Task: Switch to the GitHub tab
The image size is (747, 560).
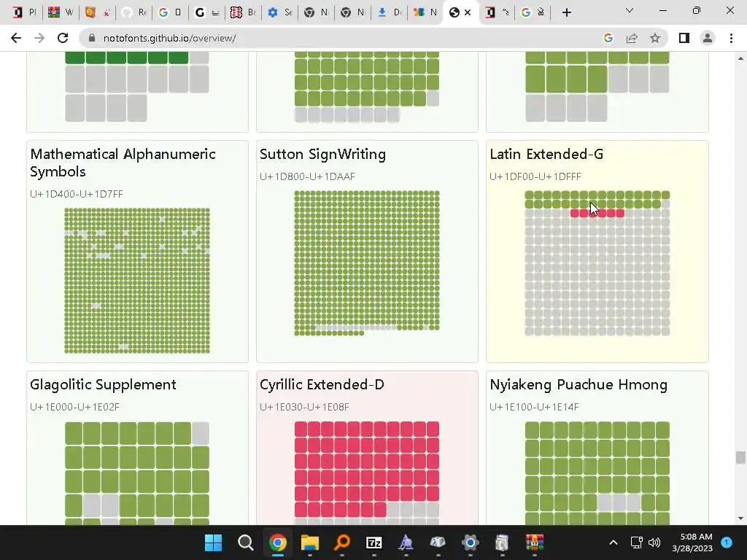Action: pos(134,12)
